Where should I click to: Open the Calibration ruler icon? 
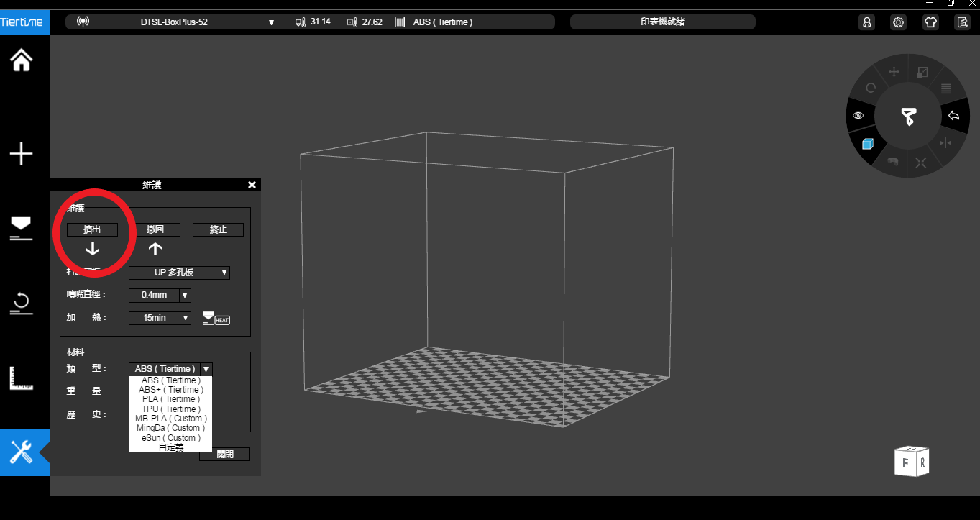pyautogui.click(x=22, y=378)
